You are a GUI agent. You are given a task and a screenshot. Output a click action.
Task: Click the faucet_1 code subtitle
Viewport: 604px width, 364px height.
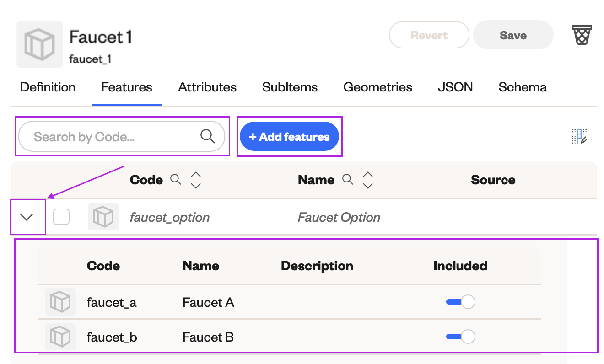coord(90,59)
